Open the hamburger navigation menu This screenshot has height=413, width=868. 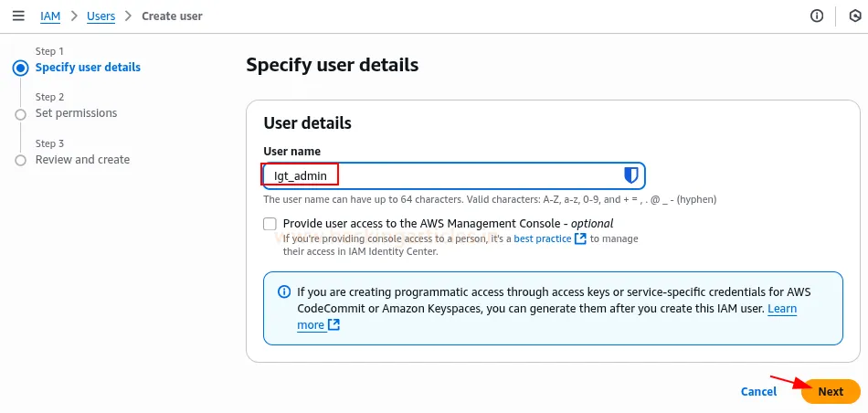(18, 16)
